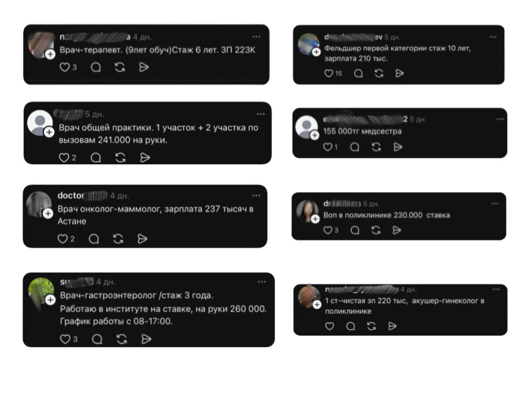This screenshot has height=399, width=532.
Task: Repost the Фельдшер первой категории post
Action: point(379,73)
